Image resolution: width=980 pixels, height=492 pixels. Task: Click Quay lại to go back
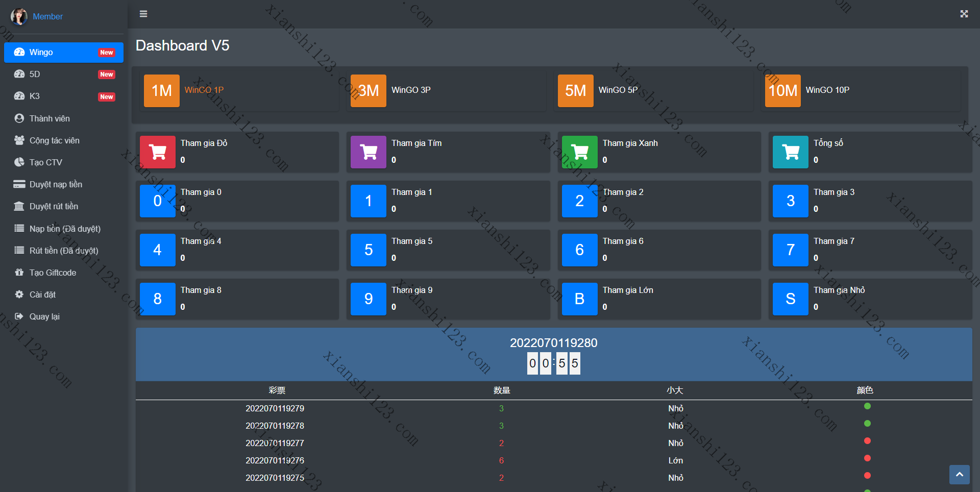click(x=64, y=316)
